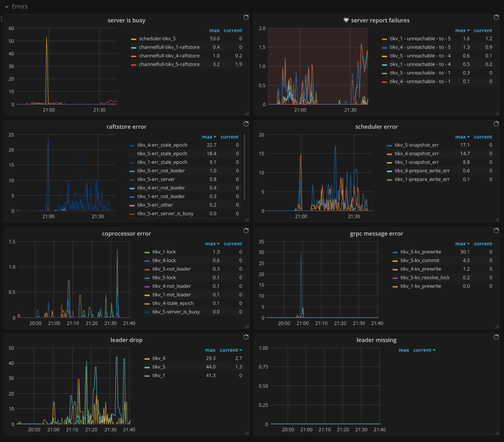Click color swatch next to tikv_1-lock legend entry
The width and height of the screenshot is (504, 442).
coord(147,252)
